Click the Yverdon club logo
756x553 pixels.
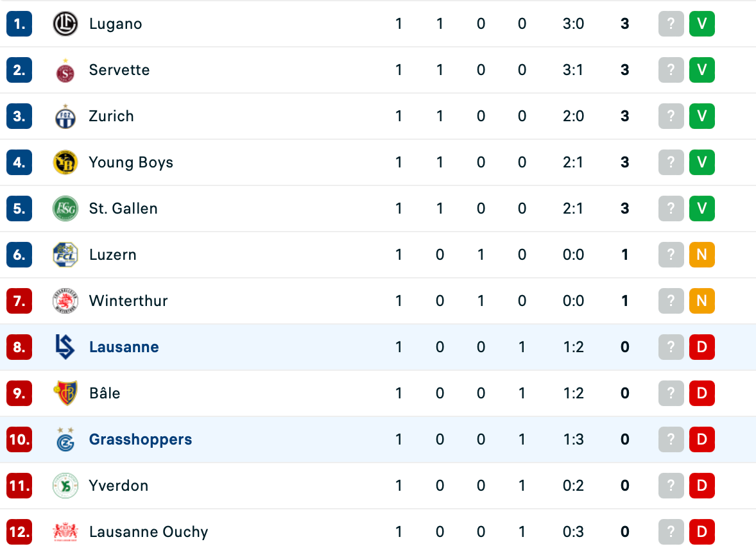coord(65,486)
